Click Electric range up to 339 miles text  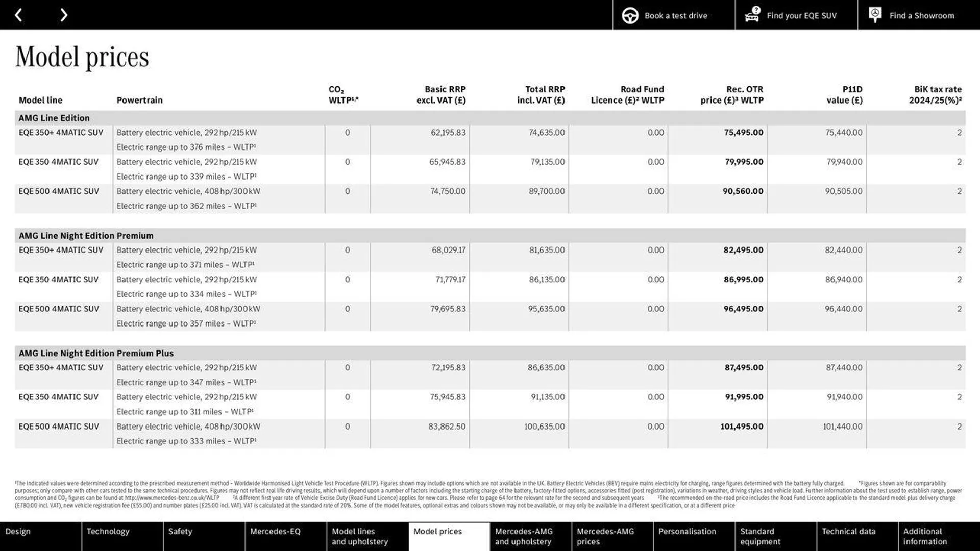tap(186, 177)
